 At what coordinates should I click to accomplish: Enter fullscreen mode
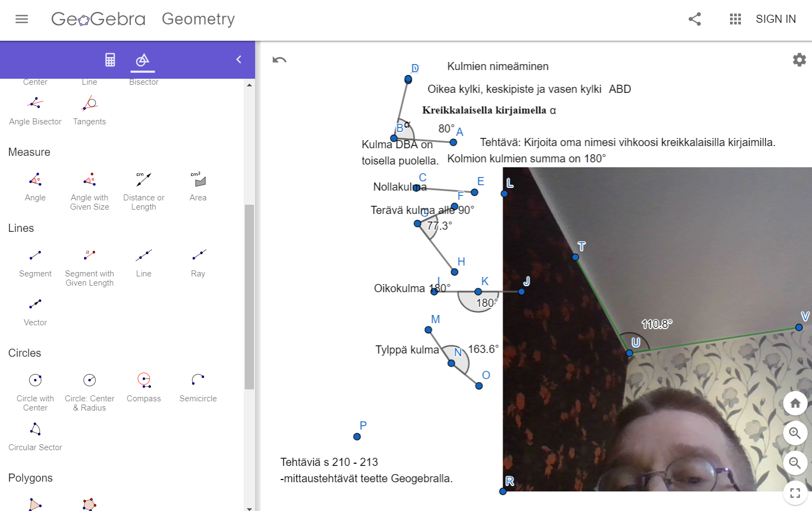795,493
